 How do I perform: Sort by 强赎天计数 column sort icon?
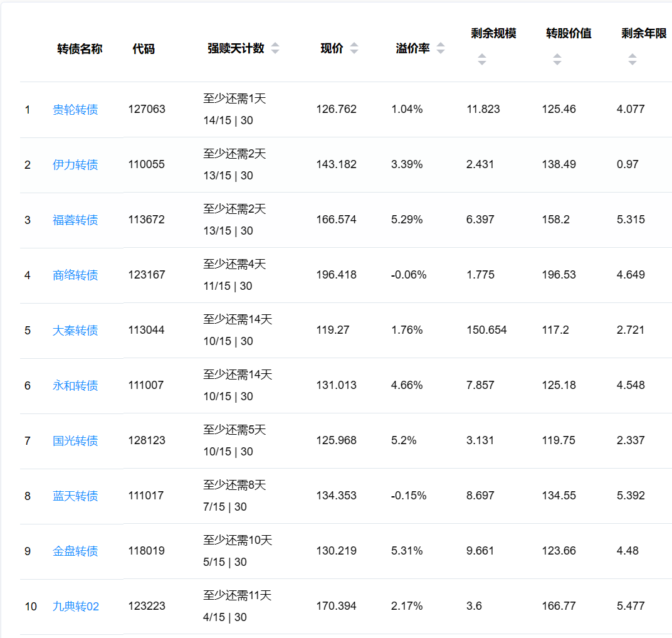[x=275, y=49]
